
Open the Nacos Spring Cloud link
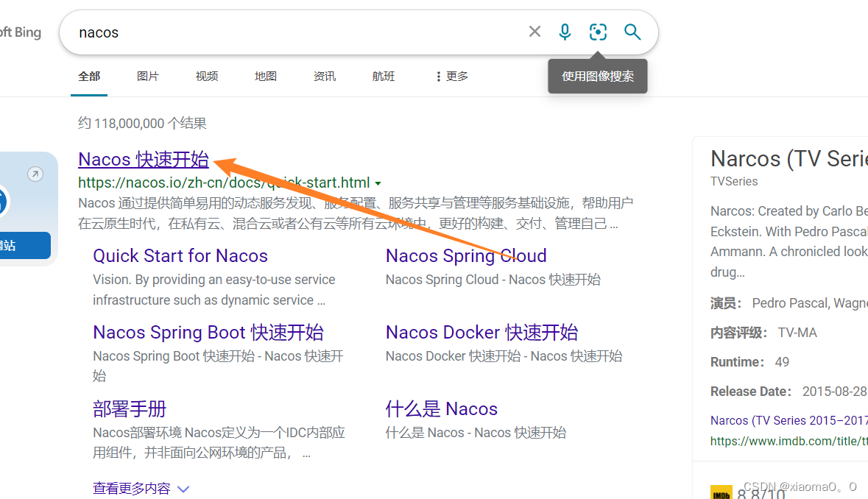click(466, 255)
